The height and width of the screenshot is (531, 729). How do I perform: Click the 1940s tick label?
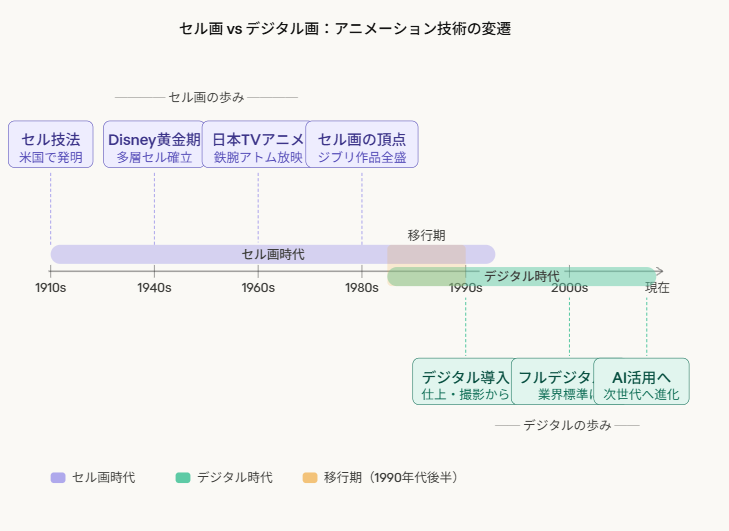pos(154,288)
